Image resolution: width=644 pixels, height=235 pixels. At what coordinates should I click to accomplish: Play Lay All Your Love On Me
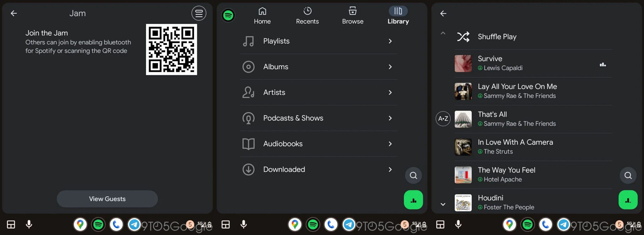coord(533,91)
